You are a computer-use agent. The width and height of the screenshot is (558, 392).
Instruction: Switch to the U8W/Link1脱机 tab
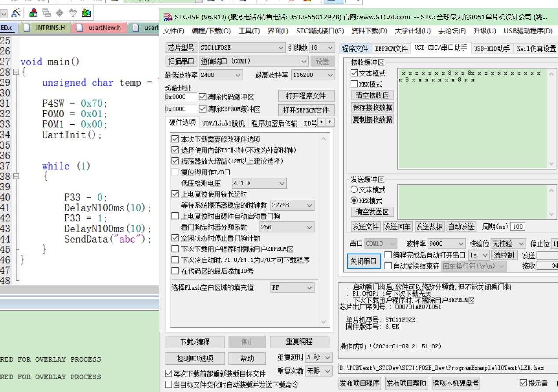(223, 123)
